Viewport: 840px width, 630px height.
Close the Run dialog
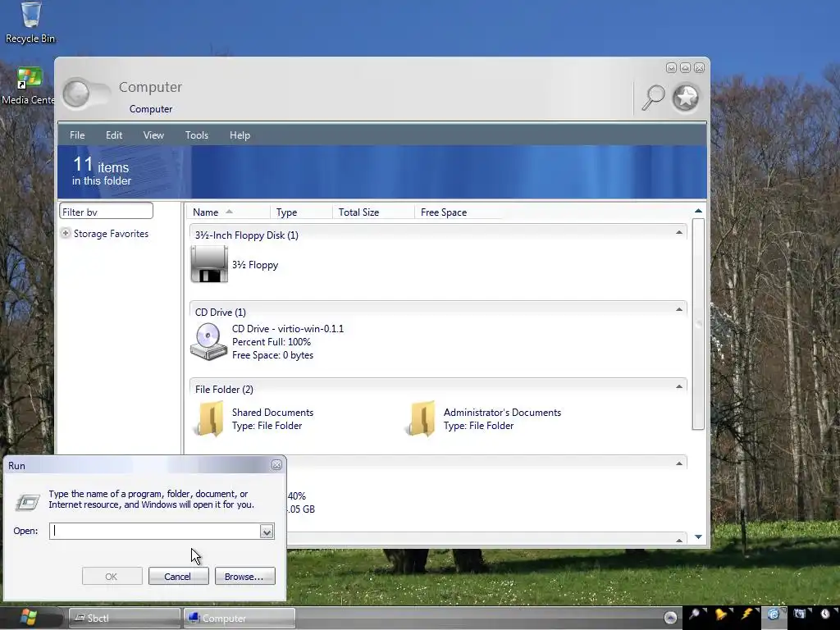[276, 465]
